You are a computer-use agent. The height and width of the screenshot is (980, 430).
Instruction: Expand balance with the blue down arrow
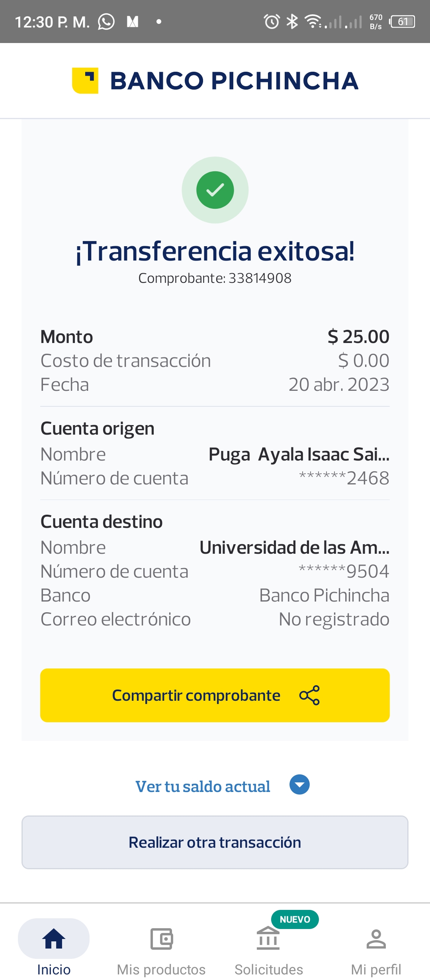coord(299,784)
